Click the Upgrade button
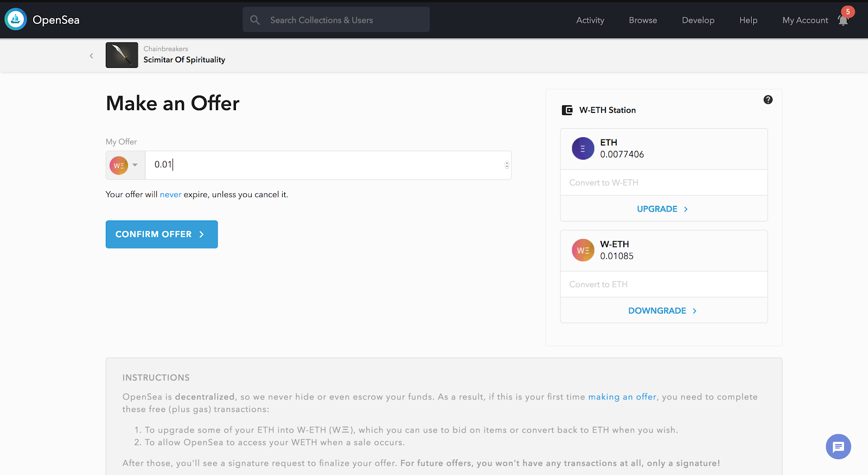This screenshot has width=868, height=475. point(664,208)
